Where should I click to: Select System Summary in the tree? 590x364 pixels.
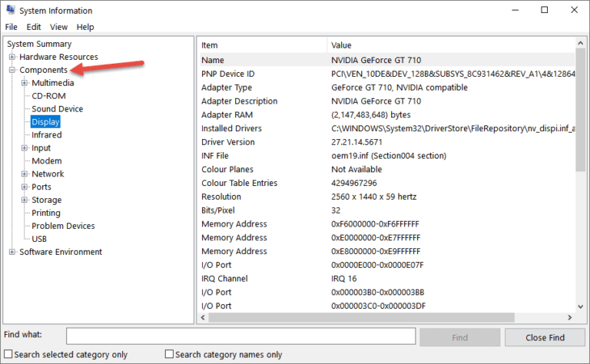point(39,44)
